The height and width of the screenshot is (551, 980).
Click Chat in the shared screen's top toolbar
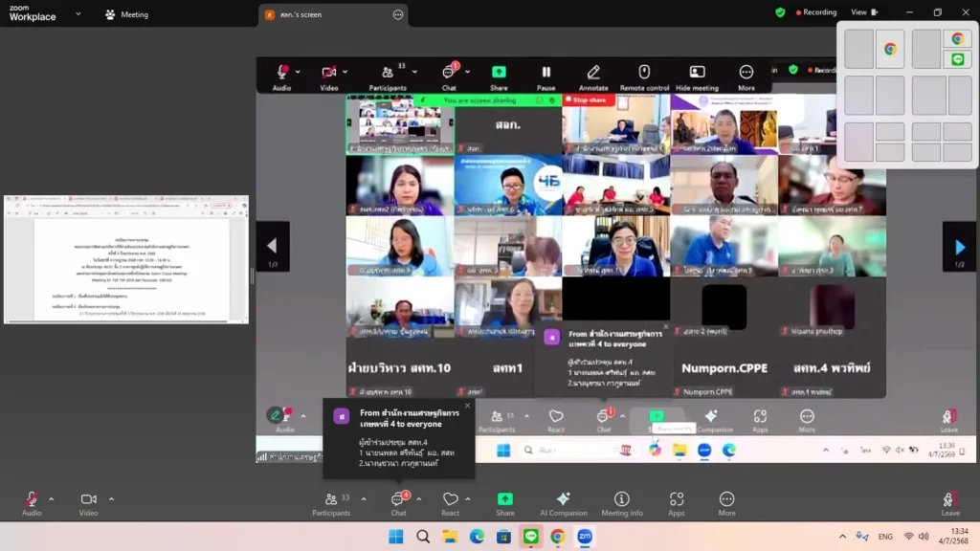tap(450, 77)
